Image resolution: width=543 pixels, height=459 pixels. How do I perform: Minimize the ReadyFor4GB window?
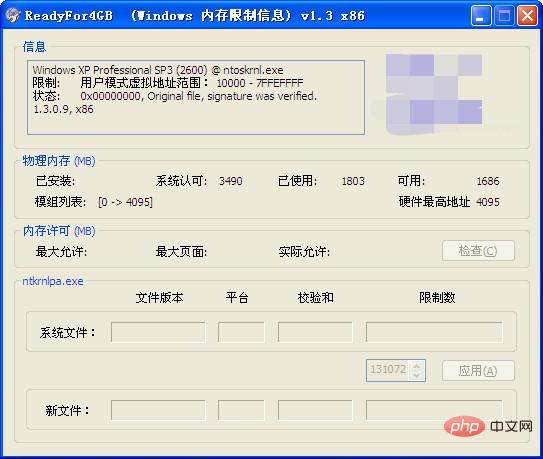481,16
